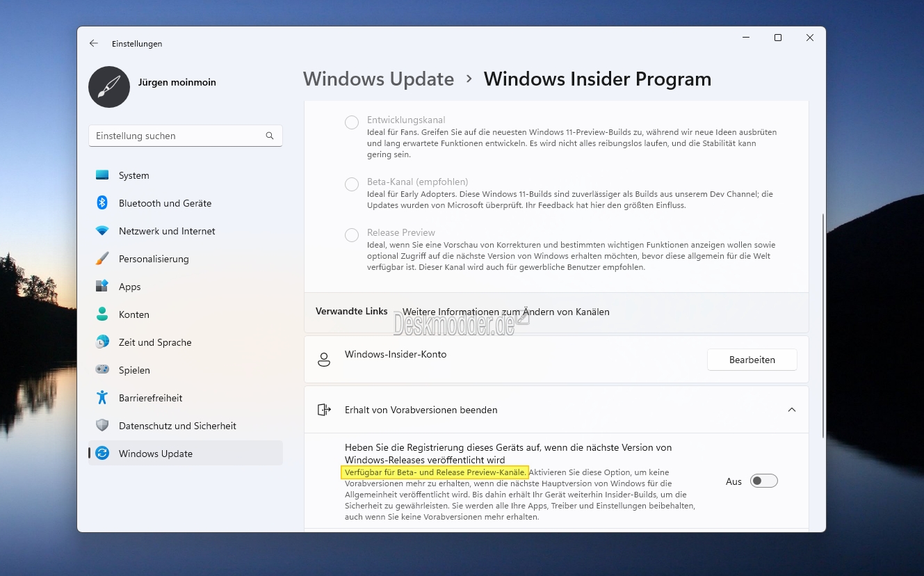Viewport: 924px width, 576px height.
Task: Navigate to Konten settings
Action: 186,314
